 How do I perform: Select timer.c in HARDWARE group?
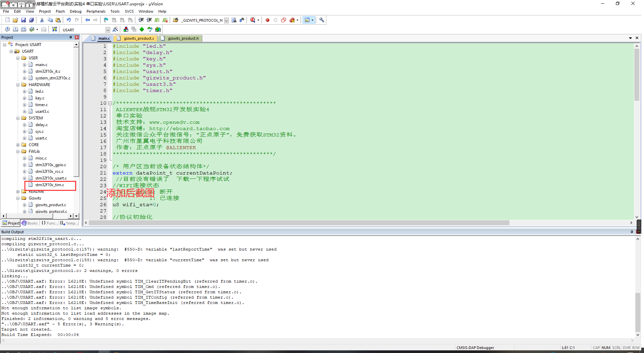[41, 105]
